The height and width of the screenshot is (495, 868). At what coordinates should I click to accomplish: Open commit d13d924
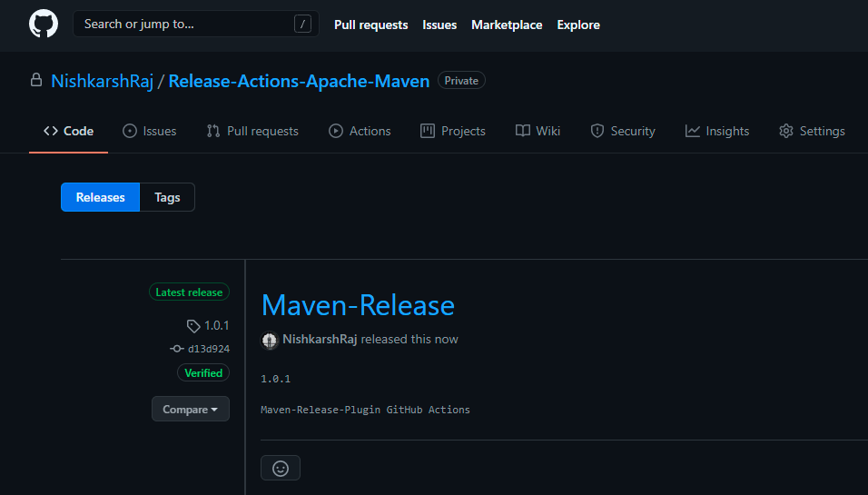(x=209, y=349)
